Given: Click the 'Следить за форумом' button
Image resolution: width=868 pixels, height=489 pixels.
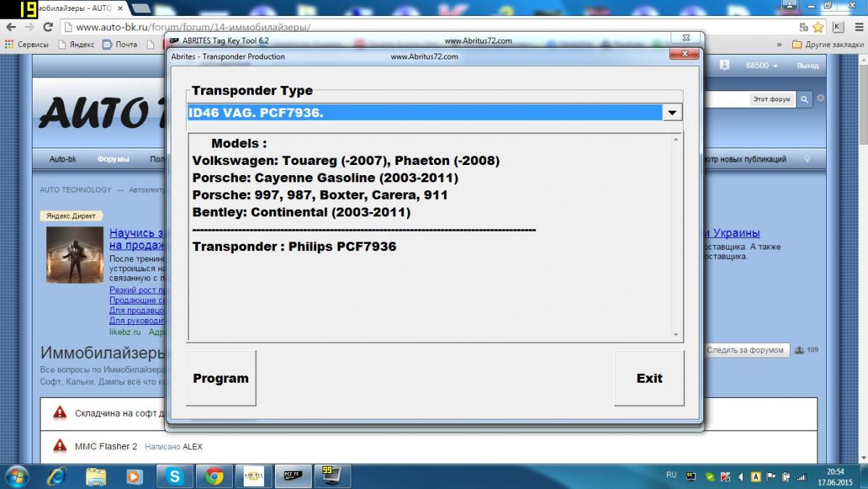Looking at the screenshot, I should (x=745, y=350).
